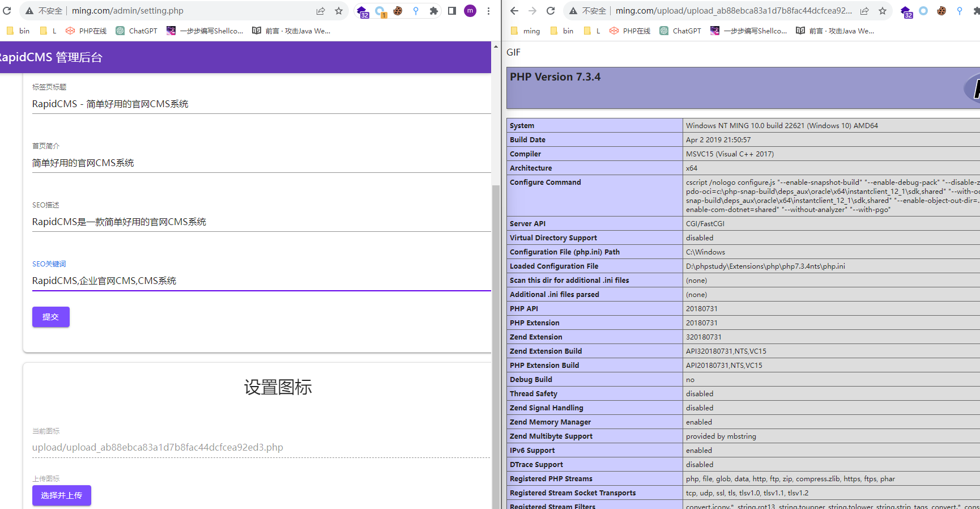Click the 提交 submit button

click(x=51, y=317)
